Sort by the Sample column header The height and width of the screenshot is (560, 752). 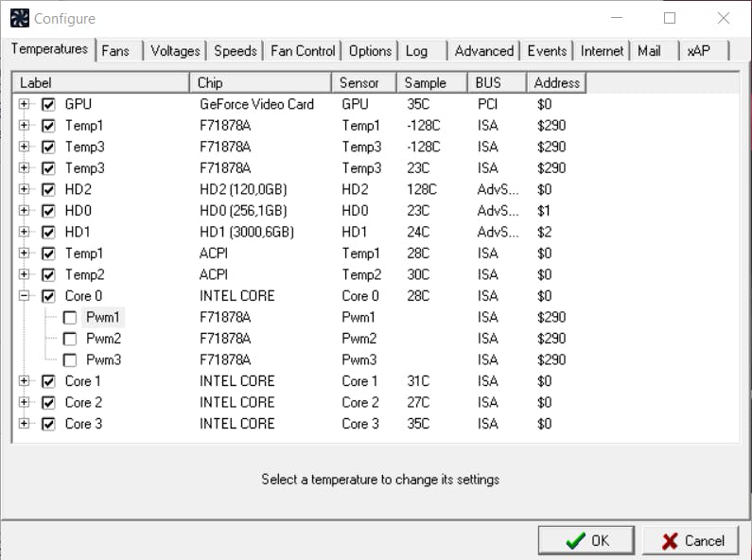425,82
